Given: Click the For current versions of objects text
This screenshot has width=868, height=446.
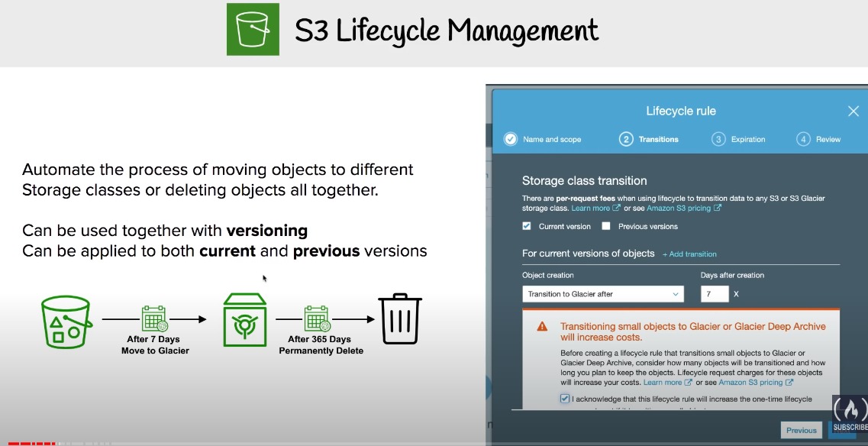Looking at the screenshot, I should point(588,254).
